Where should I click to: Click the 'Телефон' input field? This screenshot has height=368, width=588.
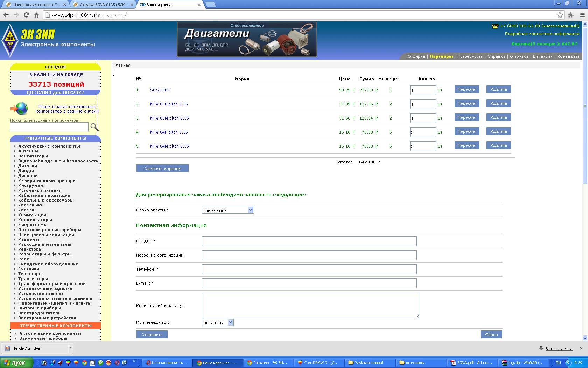[309, 269]
